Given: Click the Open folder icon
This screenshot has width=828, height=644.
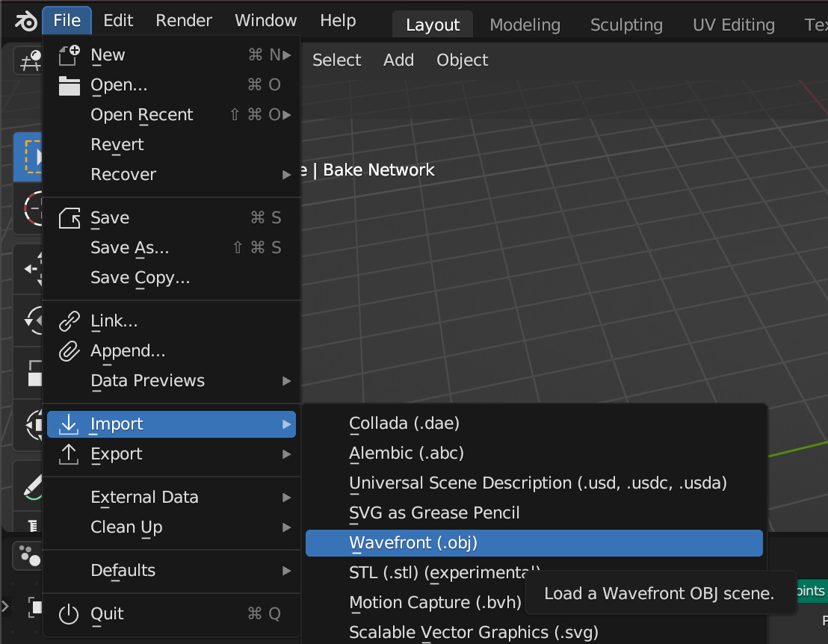Looking at the screenshot, I should pos(69,85).
